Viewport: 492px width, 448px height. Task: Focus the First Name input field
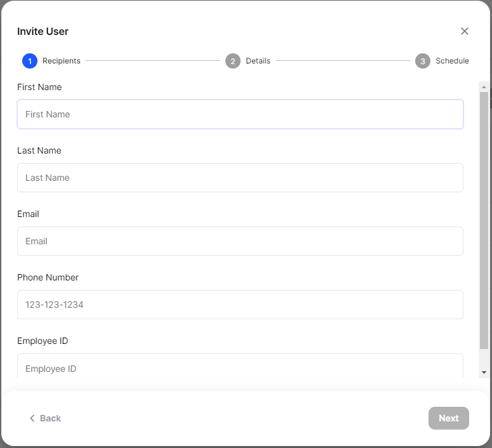point(240,114)
